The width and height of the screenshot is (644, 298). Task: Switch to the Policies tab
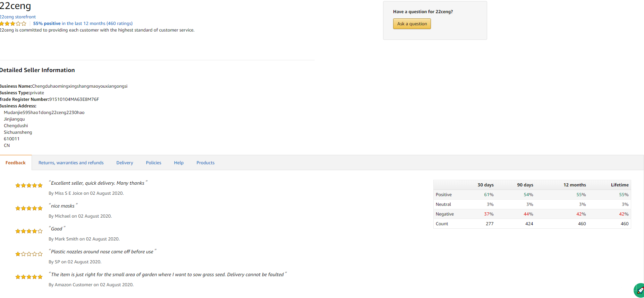point(153,163)
